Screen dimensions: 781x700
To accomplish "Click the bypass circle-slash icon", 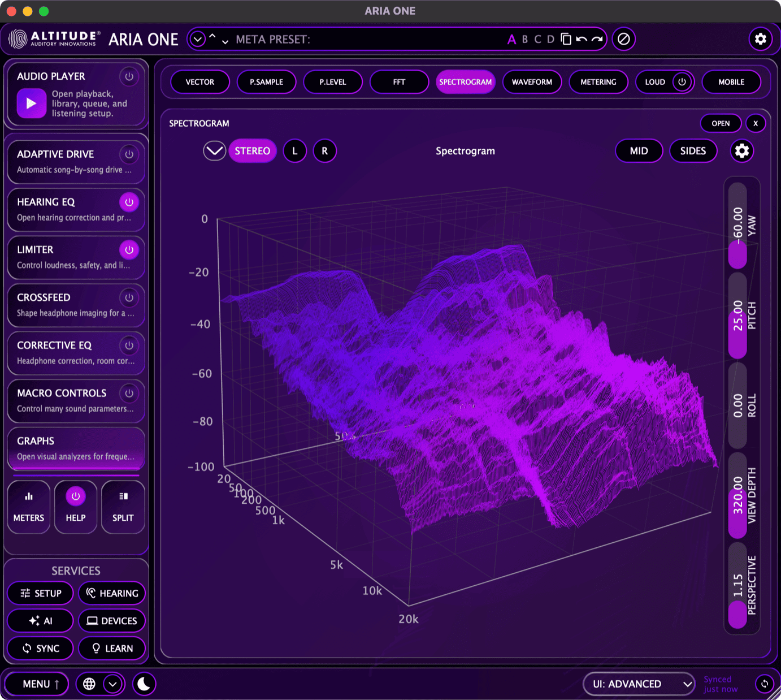I will [624, 39].
